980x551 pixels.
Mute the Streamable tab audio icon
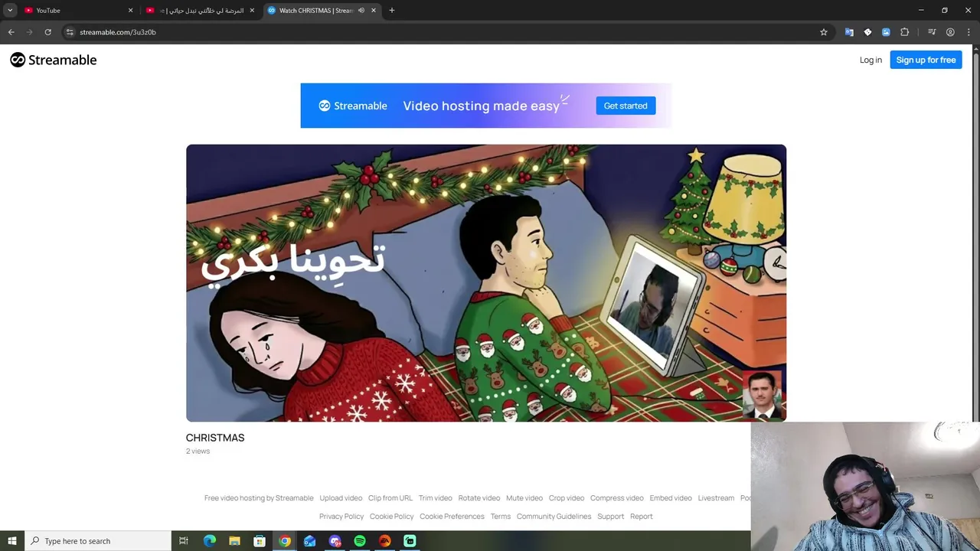pyautogui.click(x=361, y=11)
